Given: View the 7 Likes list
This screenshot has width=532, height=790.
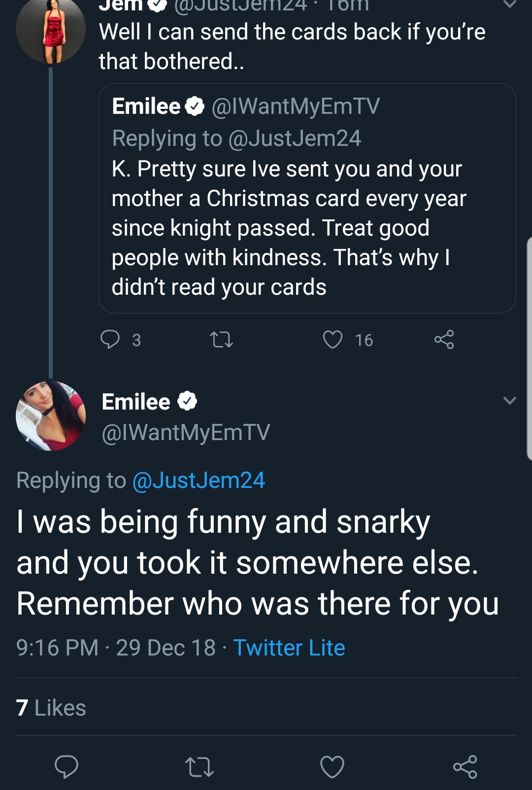Looking at the screenshot, I should (x=51, y=708).
